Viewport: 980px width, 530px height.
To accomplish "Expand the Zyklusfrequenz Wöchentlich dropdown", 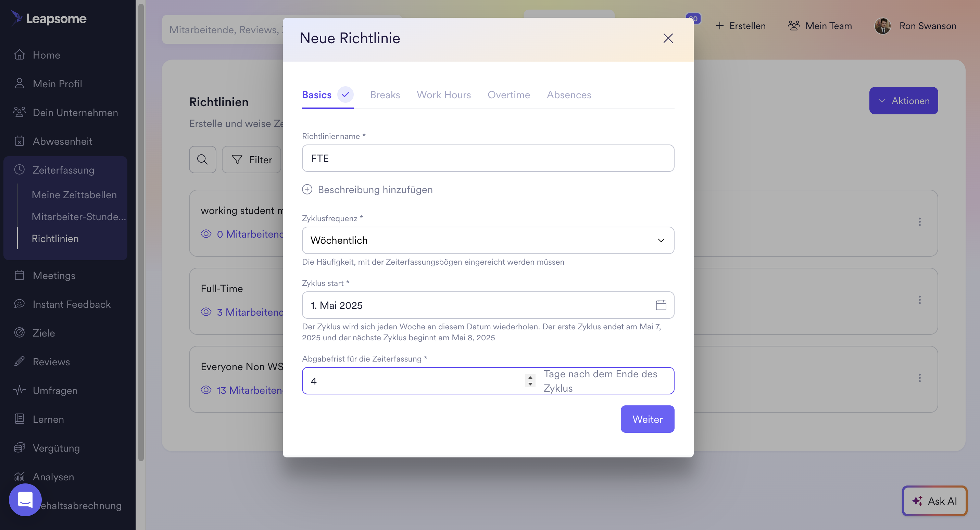I will pyautogui.click(x=488, y=240).
